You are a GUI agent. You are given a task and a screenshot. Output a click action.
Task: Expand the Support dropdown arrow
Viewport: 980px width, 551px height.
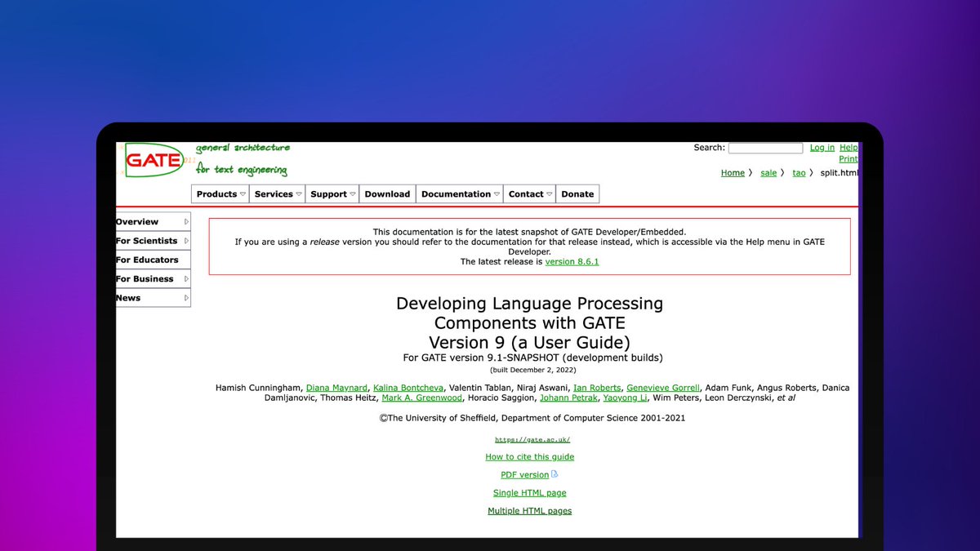pyautogui.click(x=353, y=194)
